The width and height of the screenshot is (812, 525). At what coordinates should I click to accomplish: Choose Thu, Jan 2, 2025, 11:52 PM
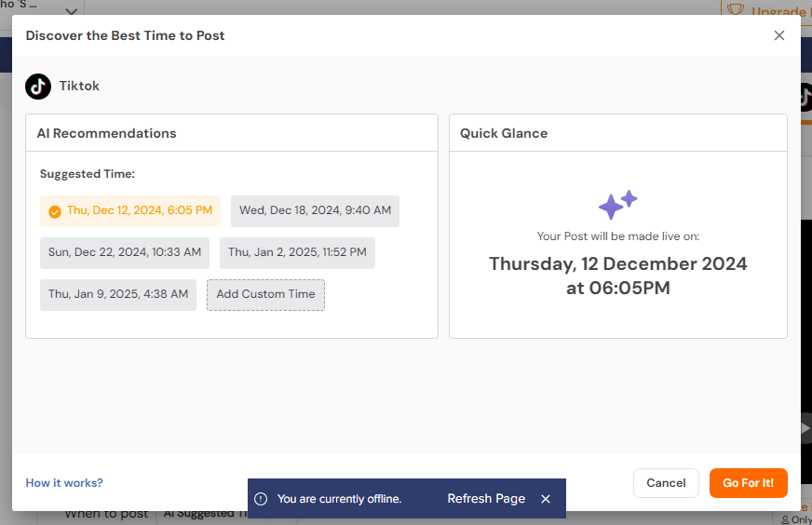point(297,252)
